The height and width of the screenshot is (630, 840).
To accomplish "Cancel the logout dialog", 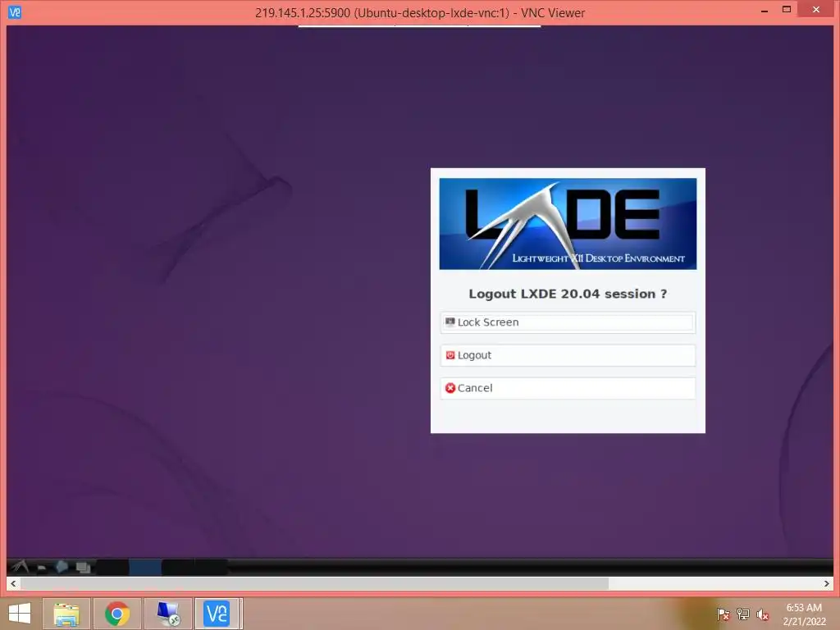I will 568,388.
